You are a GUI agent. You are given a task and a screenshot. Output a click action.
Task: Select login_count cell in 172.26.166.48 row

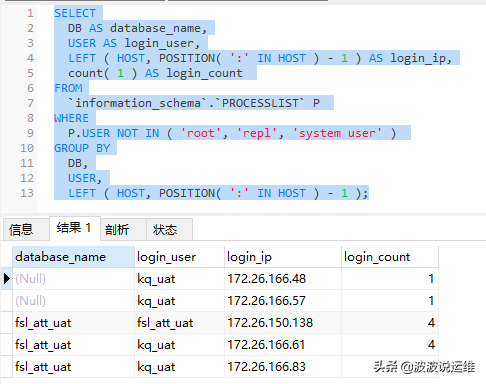(x=390, y=279)
